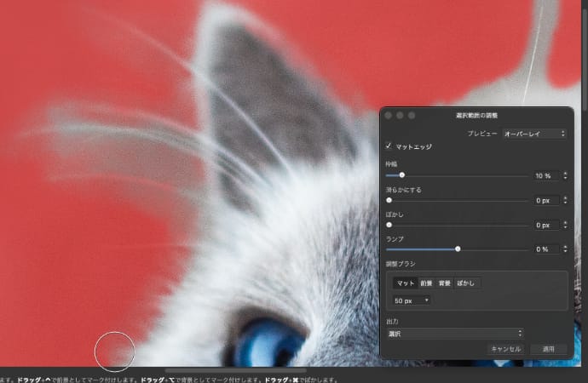Click the 枠幅 10 % value field
The image size is (588, 383).
545,175
